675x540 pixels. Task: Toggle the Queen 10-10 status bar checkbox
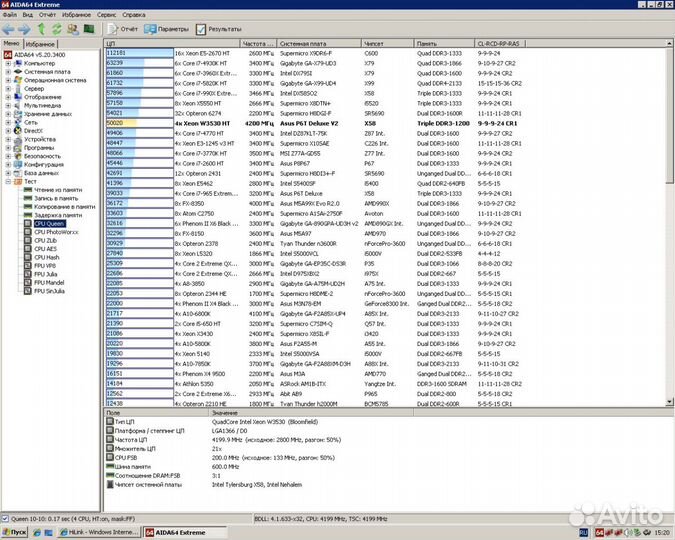point(5,518)
